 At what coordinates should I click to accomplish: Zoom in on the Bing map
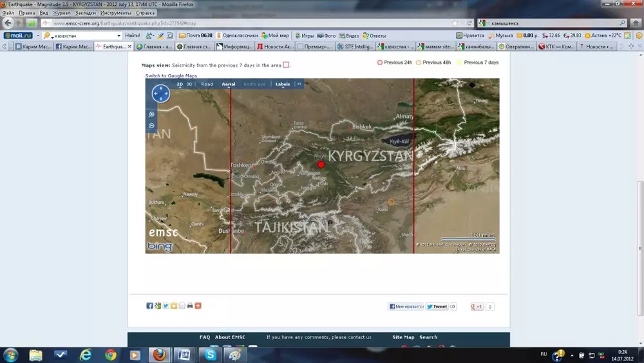tap(152, 115)
